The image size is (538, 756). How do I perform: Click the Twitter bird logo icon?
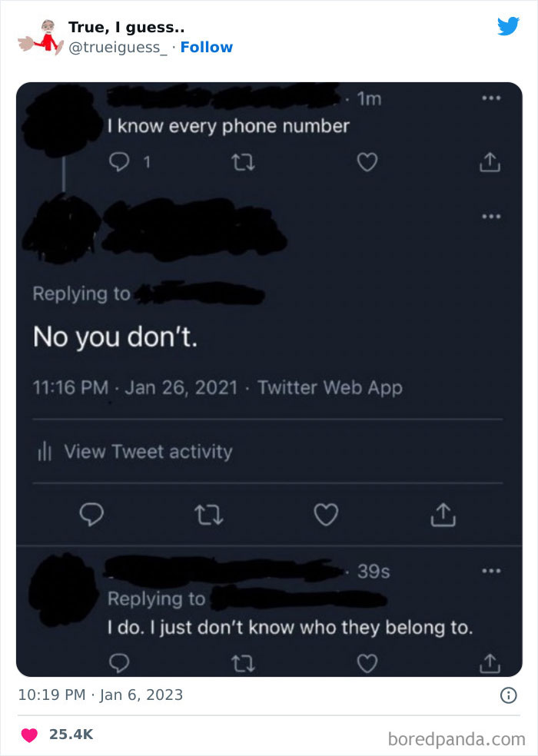(x=508, y=26)
